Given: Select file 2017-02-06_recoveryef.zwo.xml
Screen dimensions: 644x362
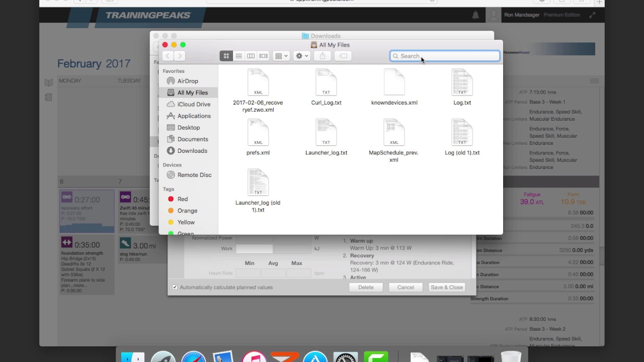Looking at the screenshot, I should [x=258, y=90].
